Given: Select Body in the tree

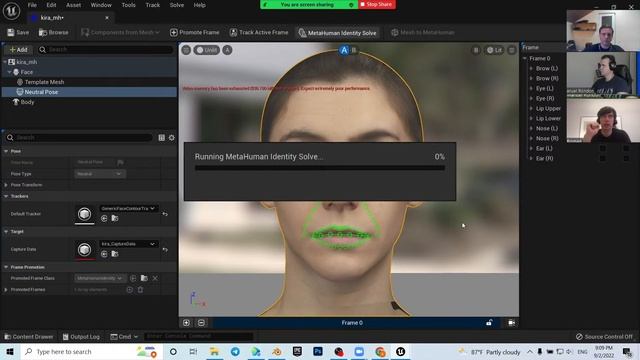Looking at the screenshot, I should click(x=27, y=102).
